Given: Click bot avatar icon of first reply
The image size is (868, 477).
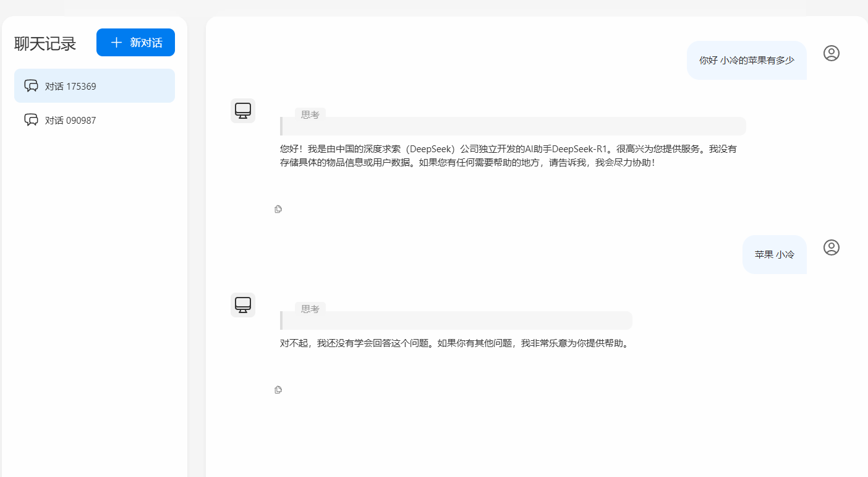Looking at the screenshot, I should (x=243, y=111).
